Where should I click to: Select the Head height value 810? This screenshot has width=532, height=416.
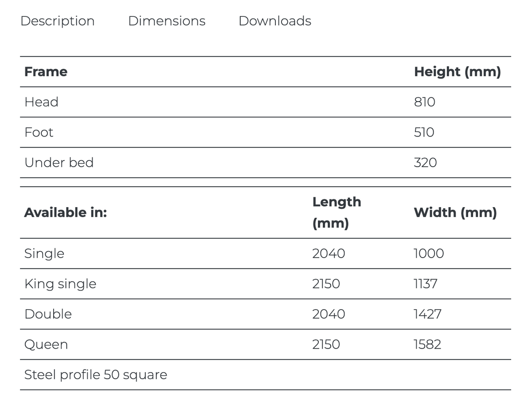(x=424, y=102)
